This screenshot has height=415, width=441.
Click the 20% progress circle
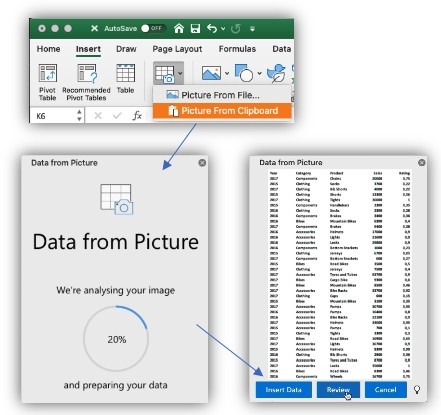pos(116,339)
